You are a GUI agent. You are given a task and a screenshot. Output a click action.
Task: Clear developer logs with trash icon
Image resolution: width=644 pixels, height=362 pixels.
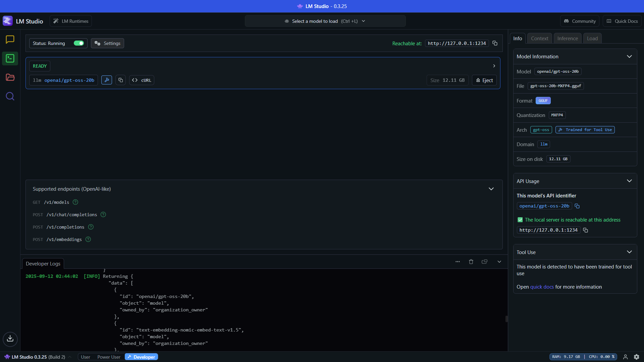click(471, 262)
